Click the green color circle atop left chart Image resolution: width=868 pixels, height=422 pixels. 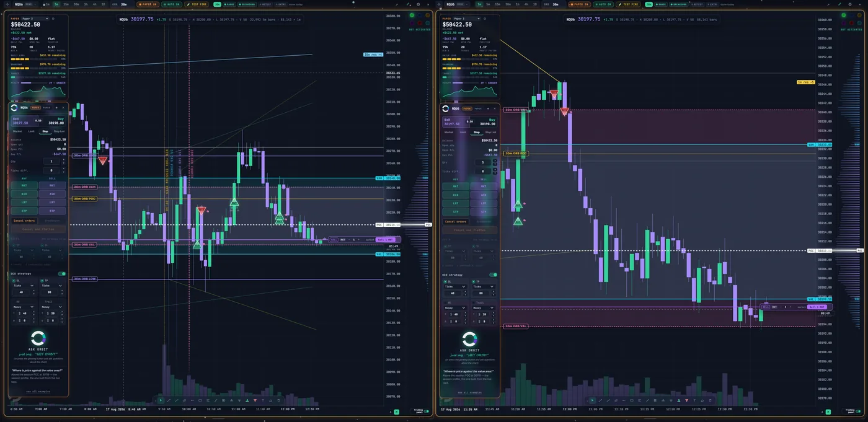(x=412, y=15)
